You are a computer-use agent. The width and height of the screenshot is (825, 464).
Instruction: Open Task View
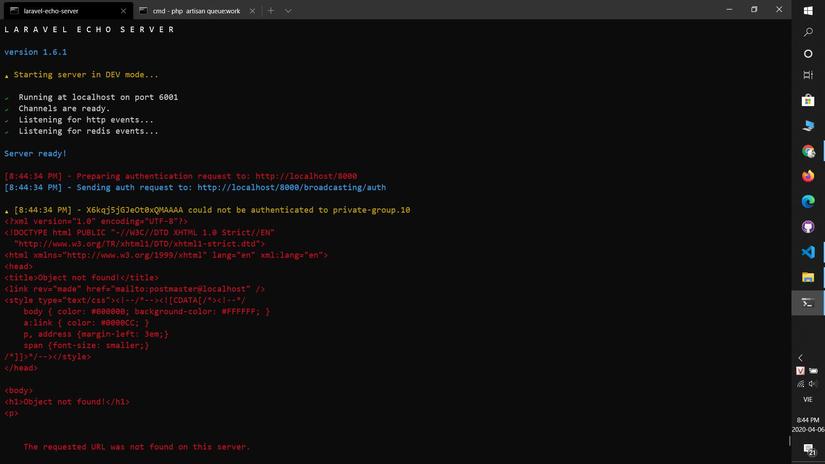pyautogui.click(x=808, y=75)
